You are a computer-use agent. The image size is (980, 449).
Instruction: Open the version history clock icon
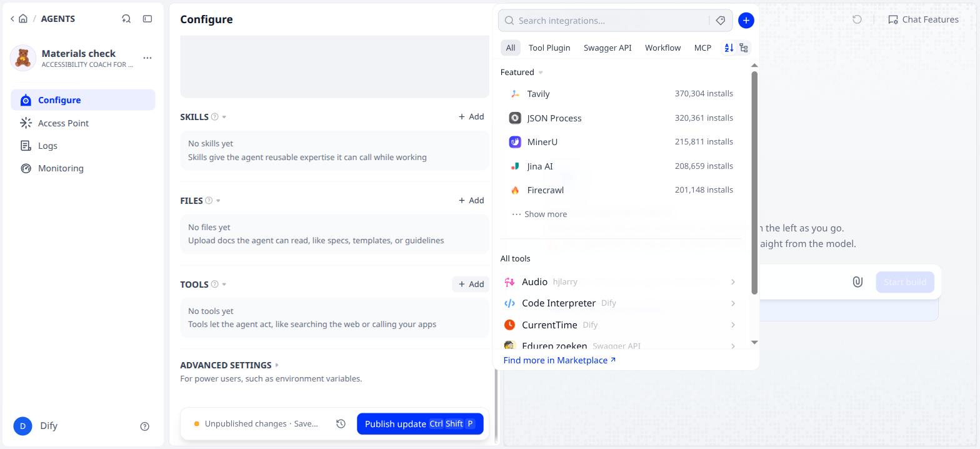[341, 424]
